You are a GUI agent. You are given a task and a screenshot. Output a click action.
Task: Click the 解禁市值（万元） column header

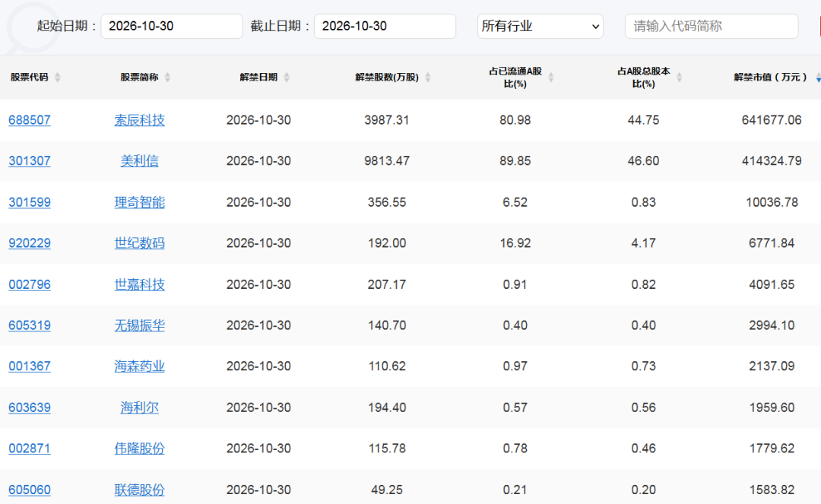point(770,78)
